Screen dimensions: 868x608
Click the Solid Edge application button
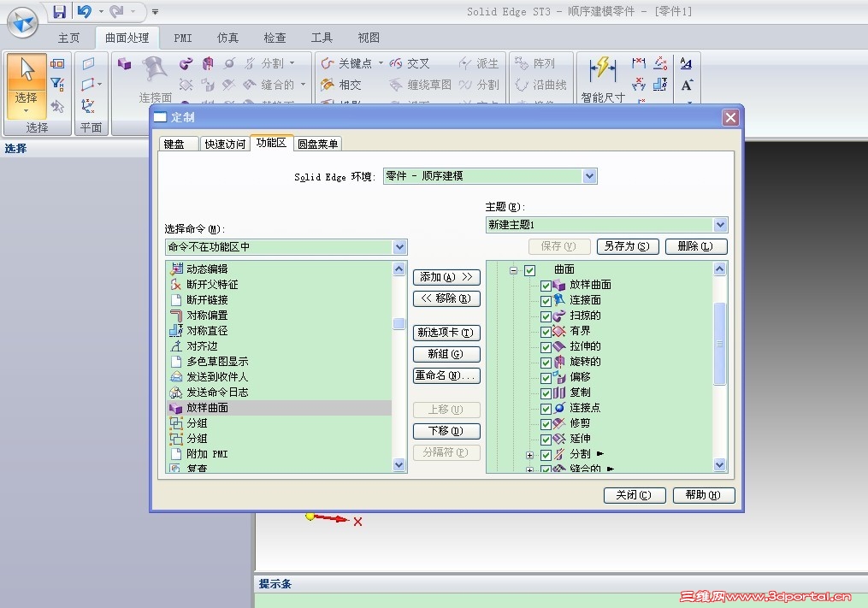click(x=23, y=23)
